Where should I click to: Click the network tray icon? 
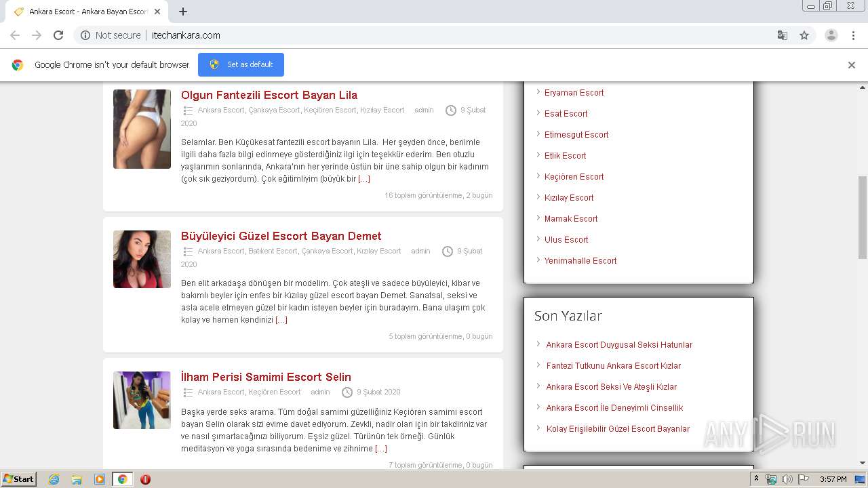click(x=771, y=479)
